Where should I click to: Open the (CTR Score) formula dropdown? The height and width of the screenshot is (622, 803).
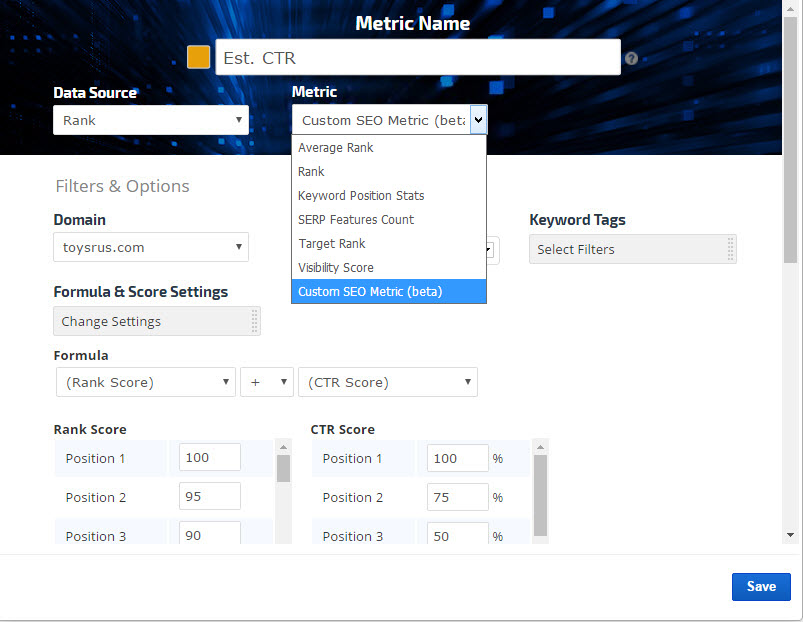pyautogui.click(x=387, y=382)
